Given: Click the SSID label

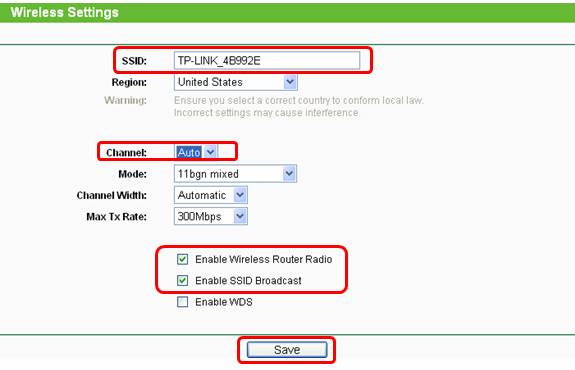Looking at the screenshot, I should coord(134,61).
